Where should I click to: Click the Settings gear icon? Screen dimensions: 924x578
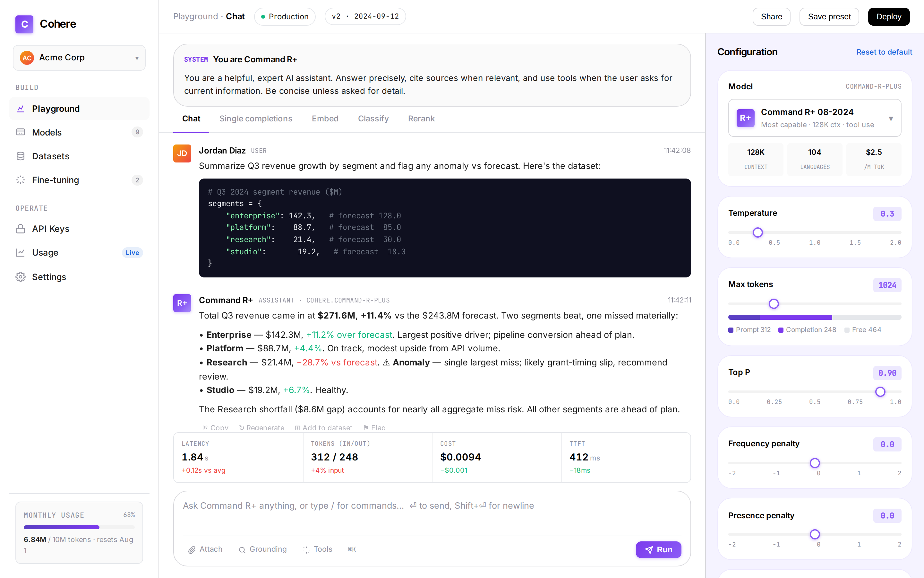tap(21, 277)
